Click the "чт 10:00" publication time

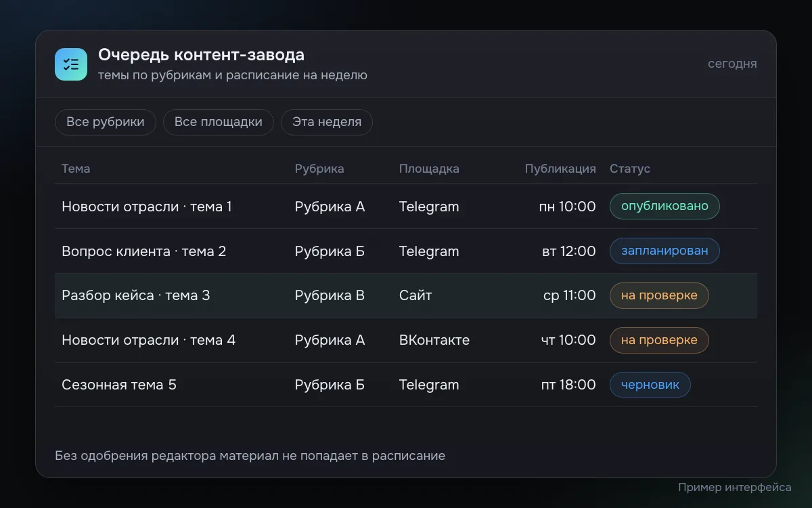click(x=568, y=340)
